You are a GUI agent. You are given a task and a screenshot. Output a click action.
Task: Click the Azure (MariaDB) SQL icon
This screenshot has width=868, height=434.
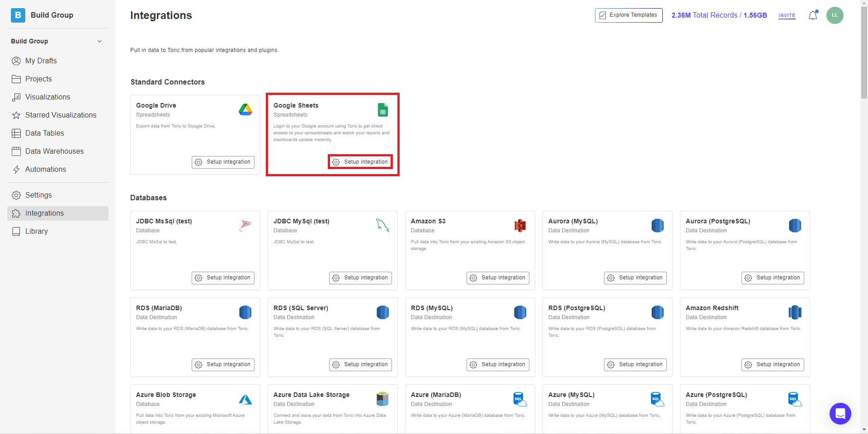pyautogui.click(x=520, y=399)
